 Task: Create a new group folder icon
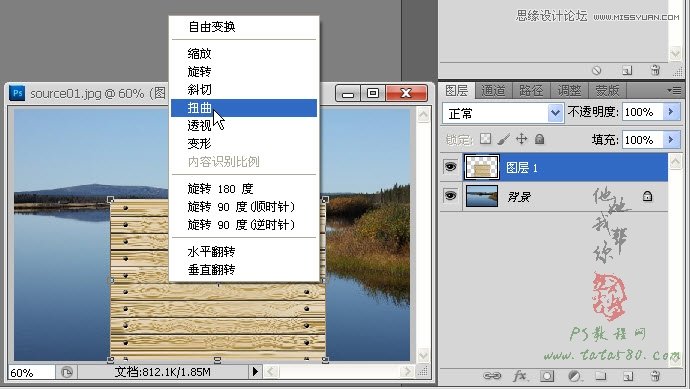point(601,376)
